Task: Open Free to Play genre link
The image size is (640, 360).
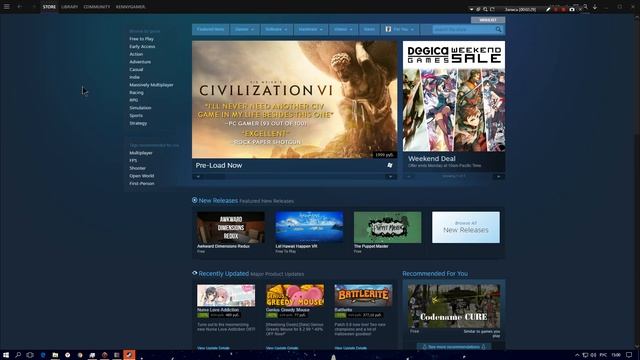Action: [142, 39]
